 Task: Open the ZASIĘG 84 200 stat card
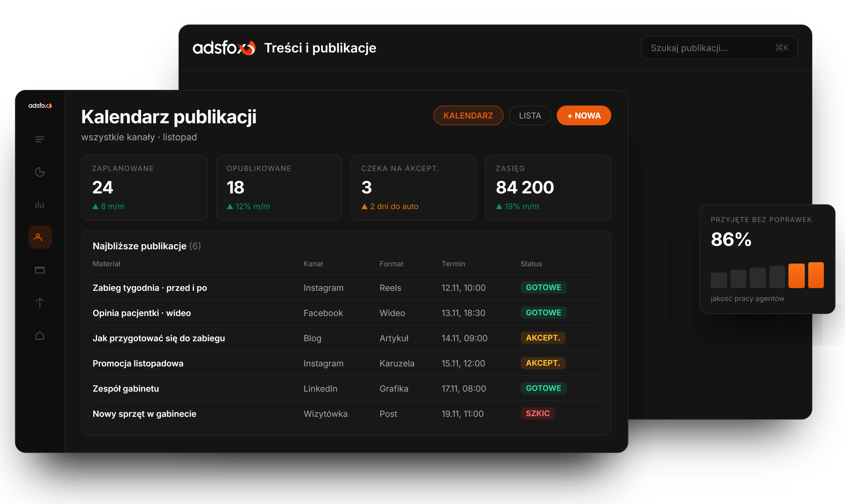548,187
